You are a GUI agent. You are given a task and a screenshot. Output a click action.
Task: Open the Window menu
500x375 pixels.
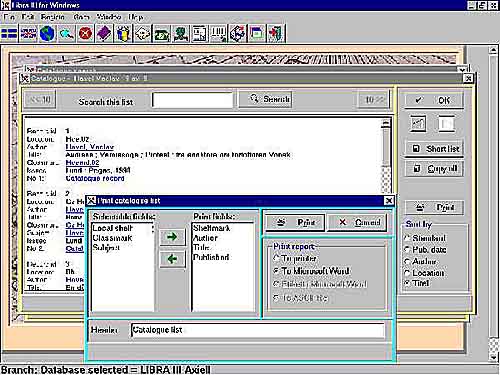(x=109, y=17)
